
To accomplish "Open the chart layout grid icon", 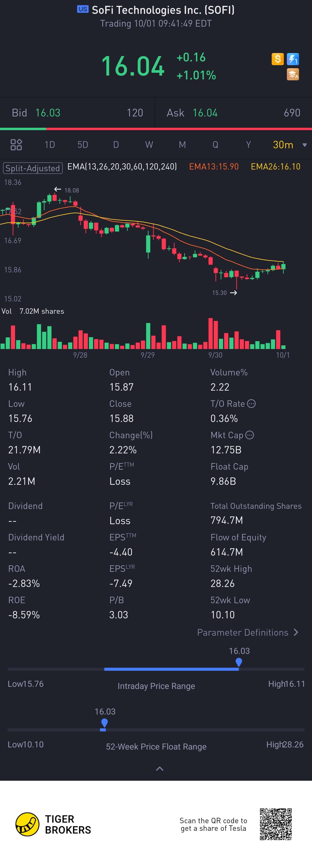I will (x=16, y=145).
